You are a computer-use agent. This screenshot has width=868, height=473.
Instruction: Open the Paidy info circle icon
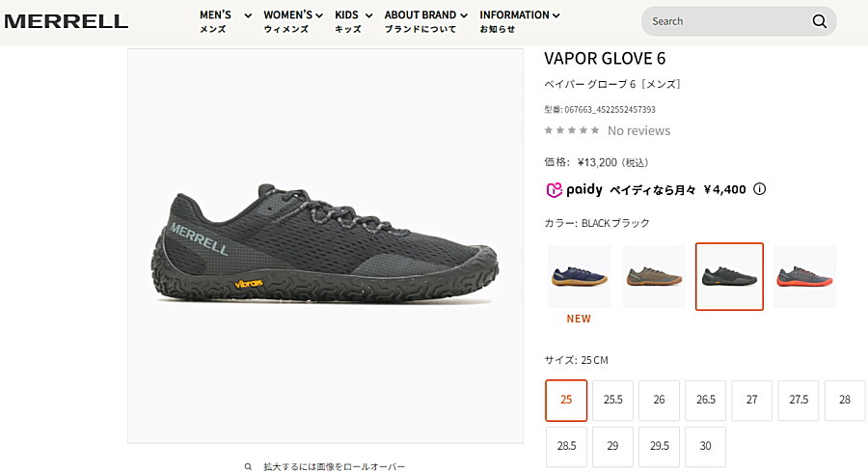click(x=760, y=189)
